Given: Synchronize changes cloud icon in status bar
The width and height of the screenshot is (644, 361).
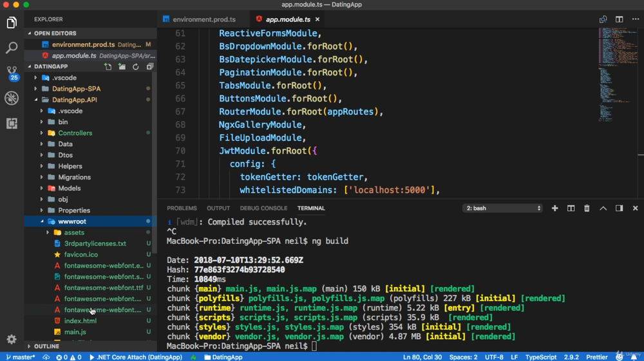Looking at the screenshot, I should click(46, 357).
